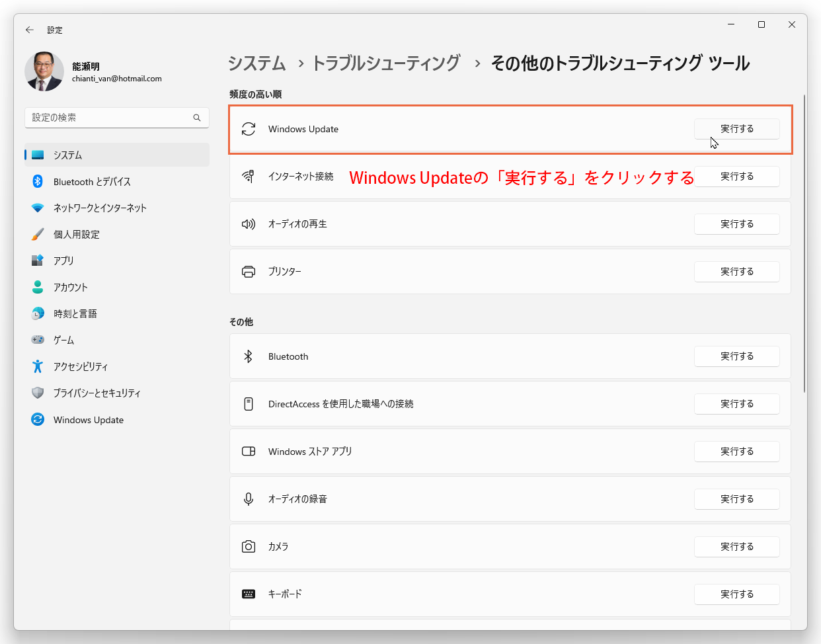Open ネットワークとインターネット settings
Viewport: 821px width, 644px height.
pos(100,208)
